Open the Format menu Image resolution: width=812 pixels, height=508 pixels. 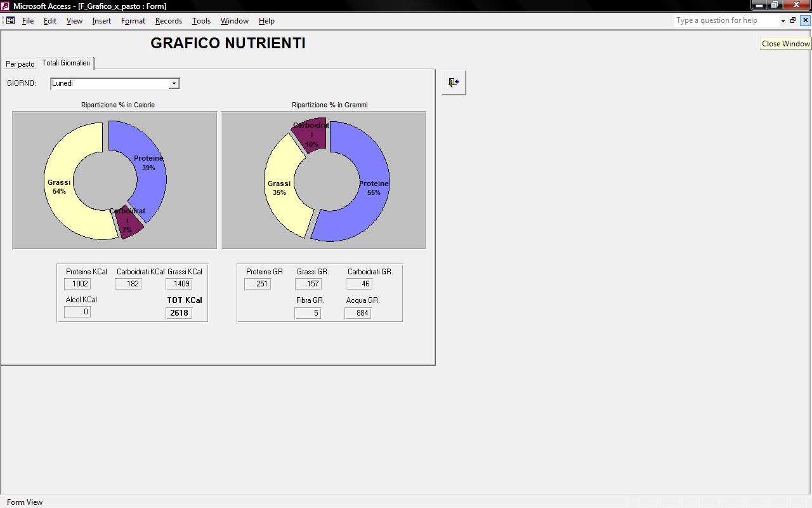[133, 20]
